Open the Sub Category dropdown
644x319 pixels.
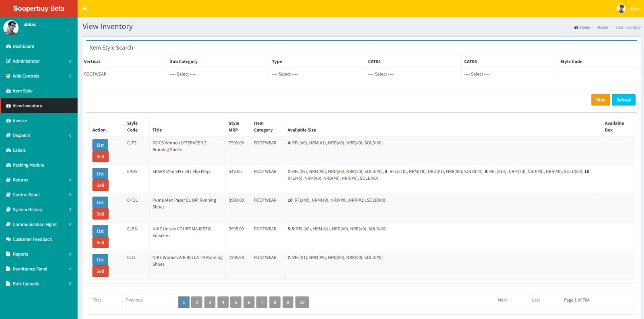point(217,74)
